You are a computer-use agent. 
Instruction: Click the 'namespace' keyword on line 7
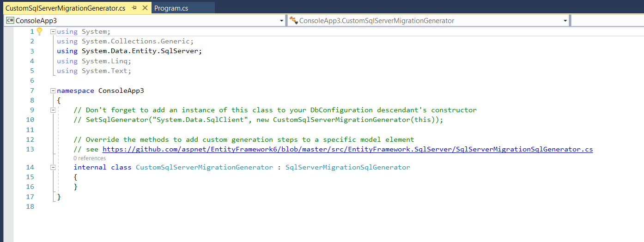click(75, 91)
